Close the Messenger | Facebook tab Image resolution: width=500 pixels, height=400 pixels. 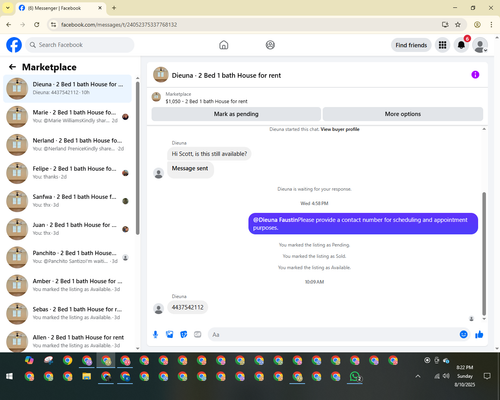[100, 8]
